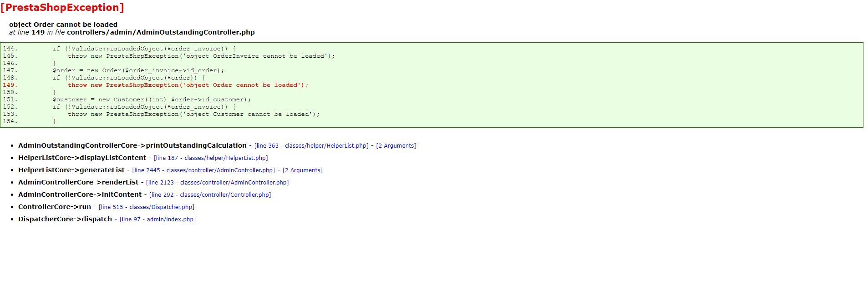Click the [PrestaShopException] heading

62,8
